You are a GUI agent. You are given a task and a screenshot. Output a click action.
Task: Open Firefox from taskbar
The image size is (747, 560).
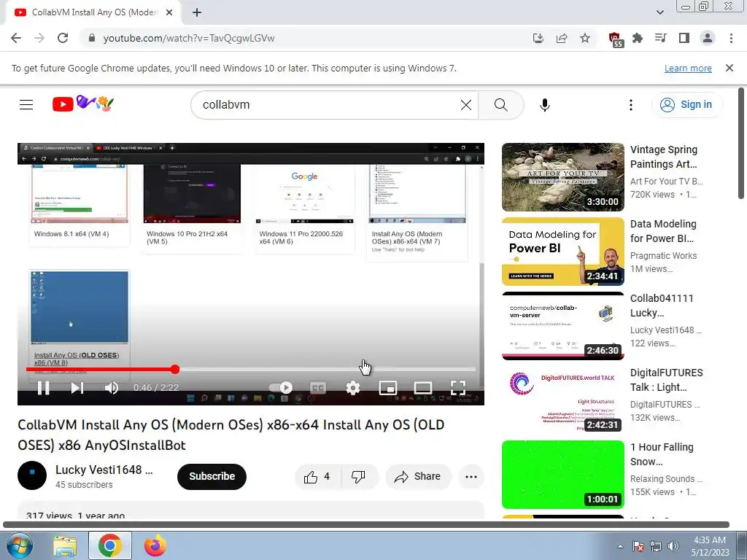(155, 546)
